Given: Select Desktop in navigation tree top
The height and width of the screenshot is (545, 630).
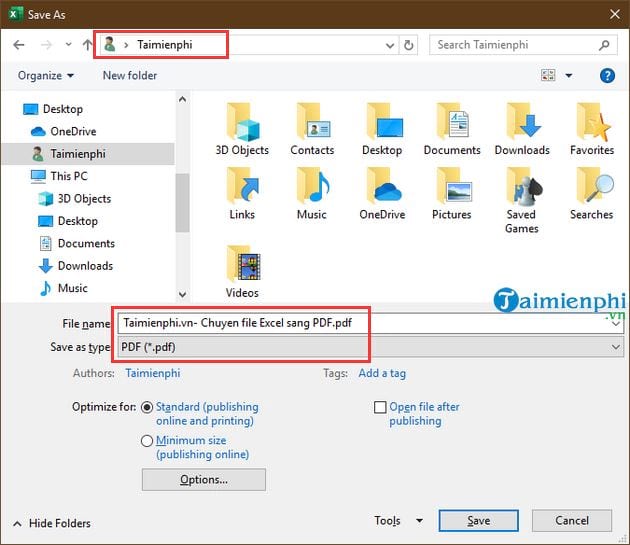Looking at the screenshot, I should (x=53, y=109).
